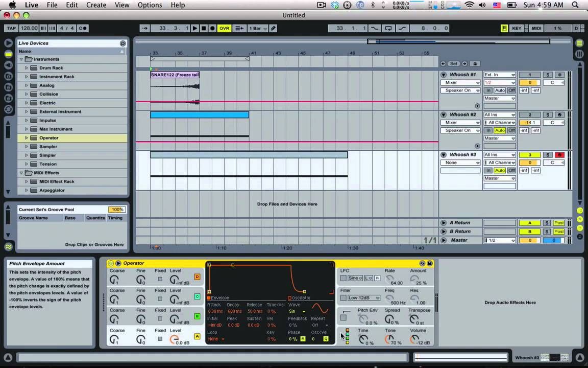This screenshot has width=588, height=368.
Task: Click the Previous Locator arrow
Action: click(x=443, y=64)
